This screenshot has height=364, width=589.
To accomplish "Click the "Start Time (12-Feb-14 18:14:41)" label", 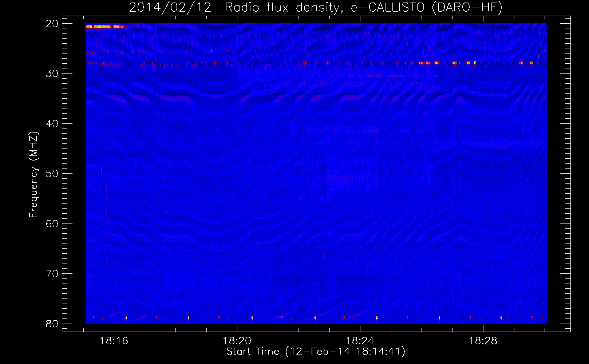I will [316, 352].
